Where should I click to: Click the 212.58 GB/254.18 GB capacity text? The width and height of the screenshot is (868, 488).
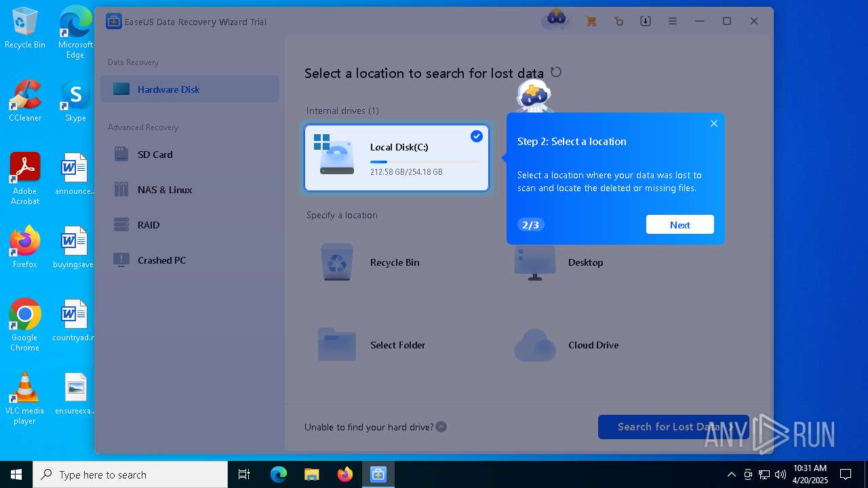coord(406,172)
